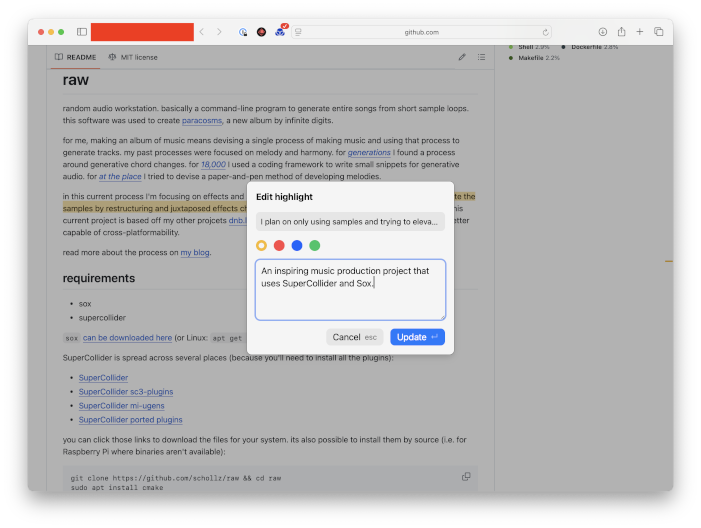Click the 'requirements' heading
The image size is (701, 528).
pyautogui.click(x=99, y=278)
